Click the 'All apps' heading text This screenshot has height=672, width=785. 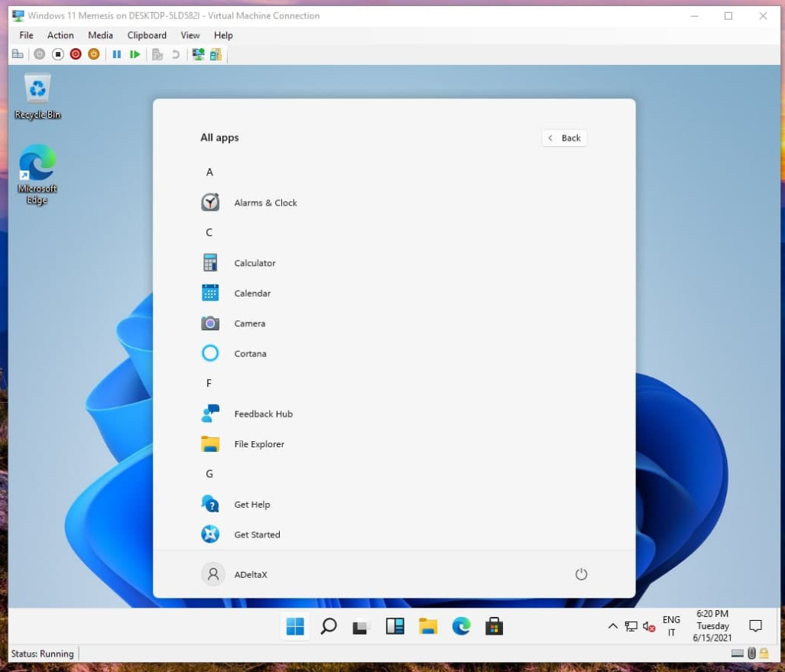click(x=219, y=138)
